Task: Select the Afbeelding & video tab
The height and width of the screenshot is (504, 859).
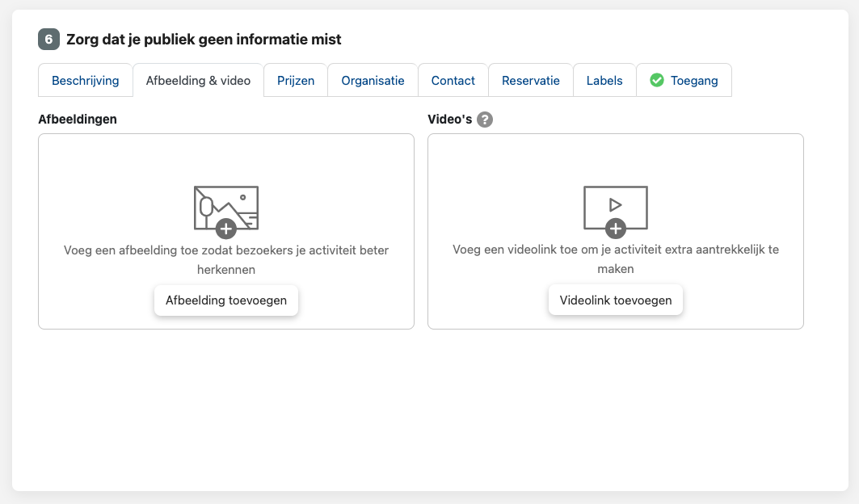Action: click(198, 81)
